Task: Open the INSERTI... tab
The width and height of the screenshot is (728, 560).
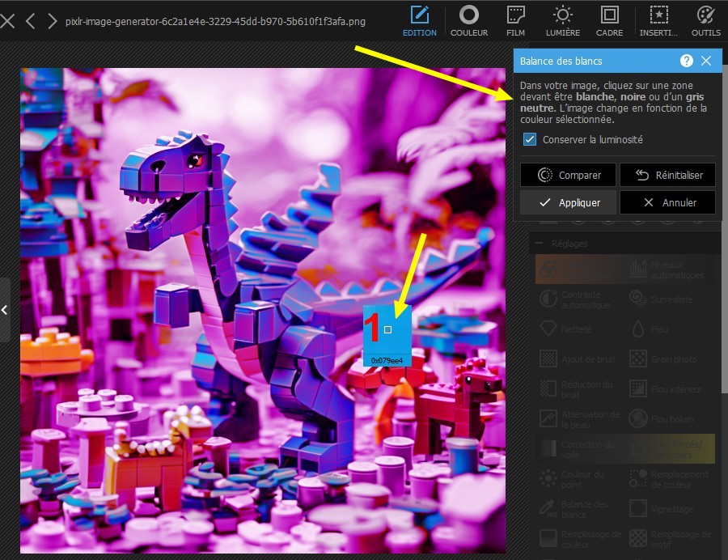Action: pyautogui.click(x=658, y=21)
